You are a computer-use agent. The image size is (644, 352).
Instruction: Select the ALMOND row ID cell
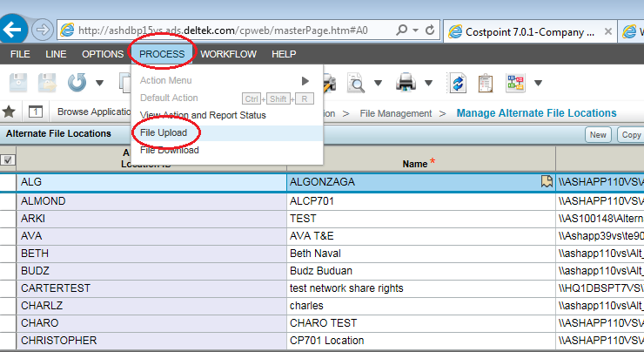(x=151, y=201)
